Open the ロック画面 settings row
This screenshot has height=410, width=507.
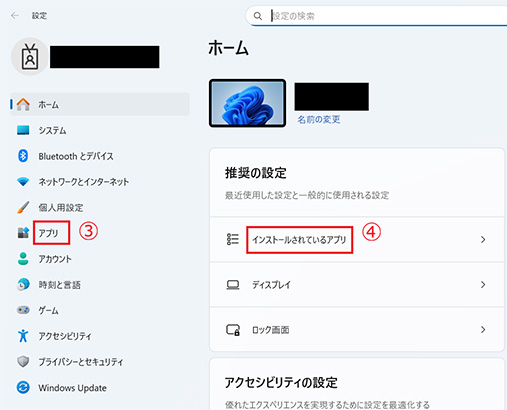(x=357, y=330)
